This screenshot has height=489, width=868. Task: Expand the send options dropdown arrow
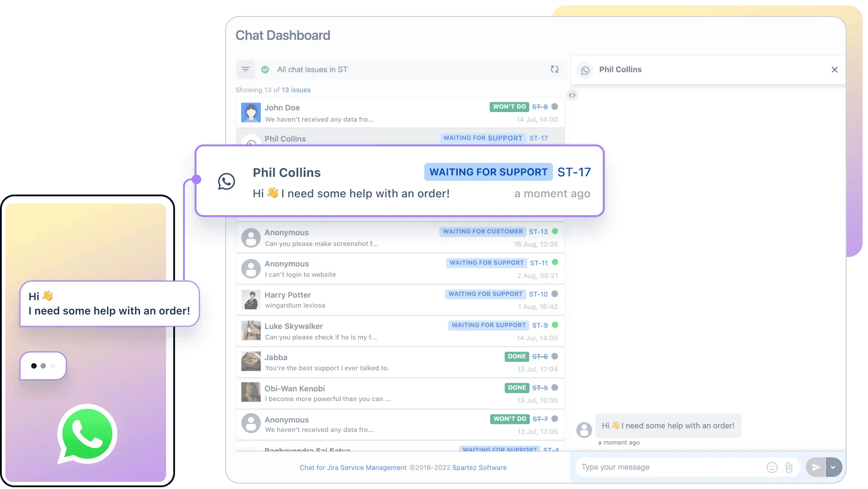[833, 467]
